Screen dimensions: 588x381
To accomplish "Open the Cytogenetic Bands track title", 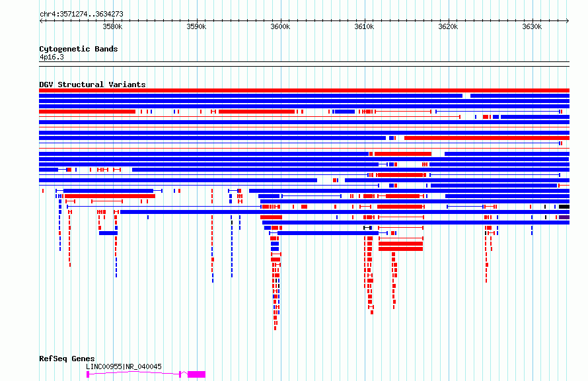I will click(x=79, y=49).
